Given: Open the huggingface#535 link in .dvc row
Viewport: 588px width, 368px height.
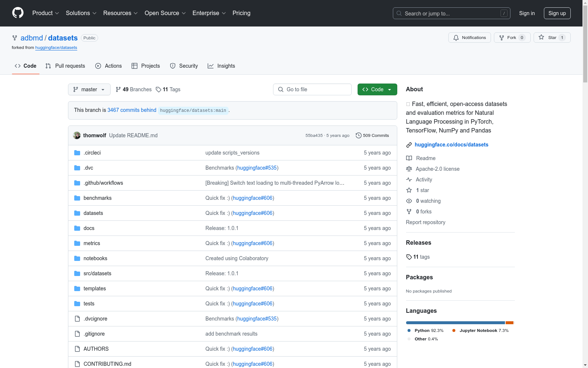Looking at the screenshot, I should [x=257, y=168].
